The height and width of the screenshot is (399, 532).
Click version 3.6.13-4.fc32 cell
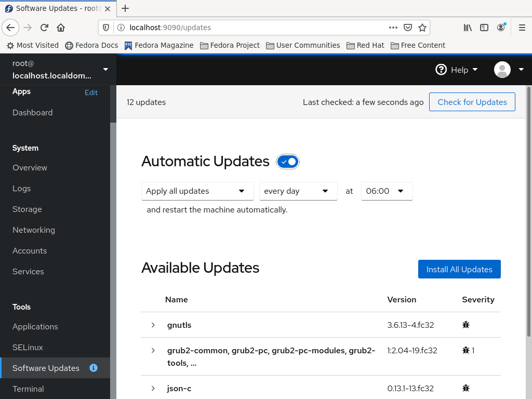click(x=410, y=325)
